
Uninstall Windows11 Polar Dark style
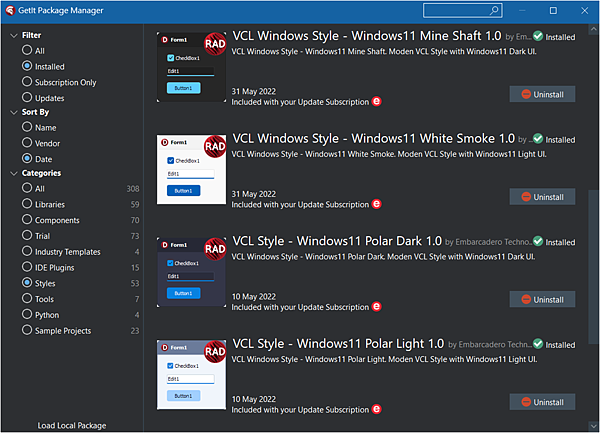[542, 299]
